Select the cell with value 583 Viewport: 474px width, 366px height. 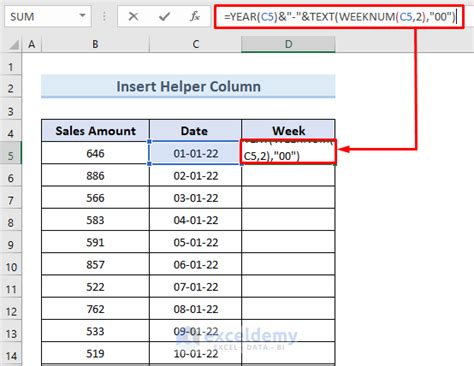95,220
